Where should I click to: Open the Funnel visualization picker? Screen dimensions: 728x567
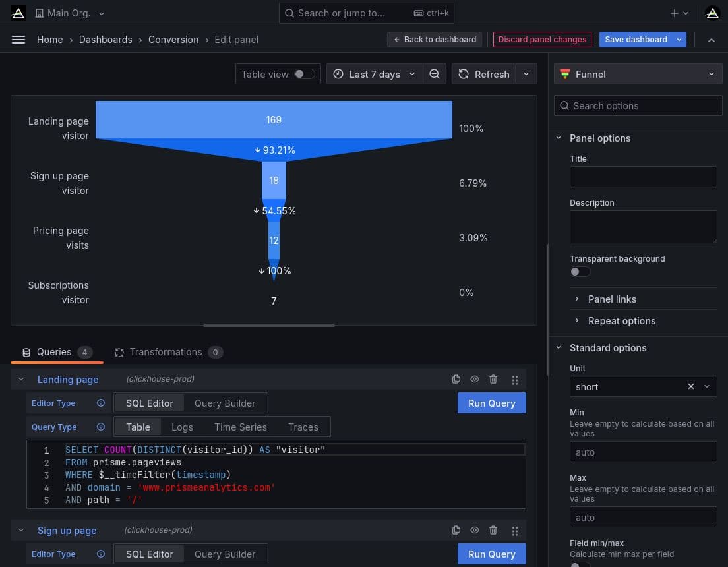click(x=638, y=75)
